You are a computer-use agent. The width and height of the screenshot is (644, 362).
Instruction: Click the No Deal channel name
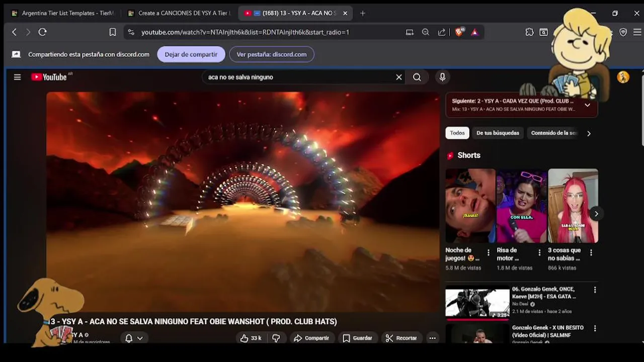pyautogui.click(x=520, y=304)
